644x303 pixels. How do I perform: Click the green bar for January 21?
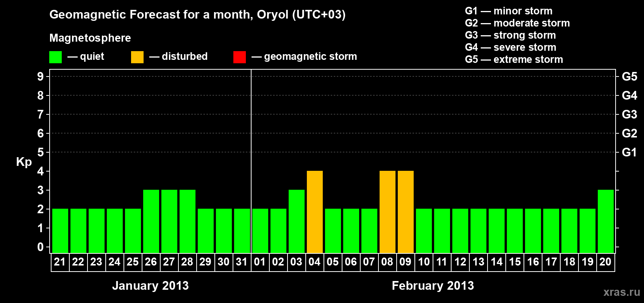pos(60,231)
